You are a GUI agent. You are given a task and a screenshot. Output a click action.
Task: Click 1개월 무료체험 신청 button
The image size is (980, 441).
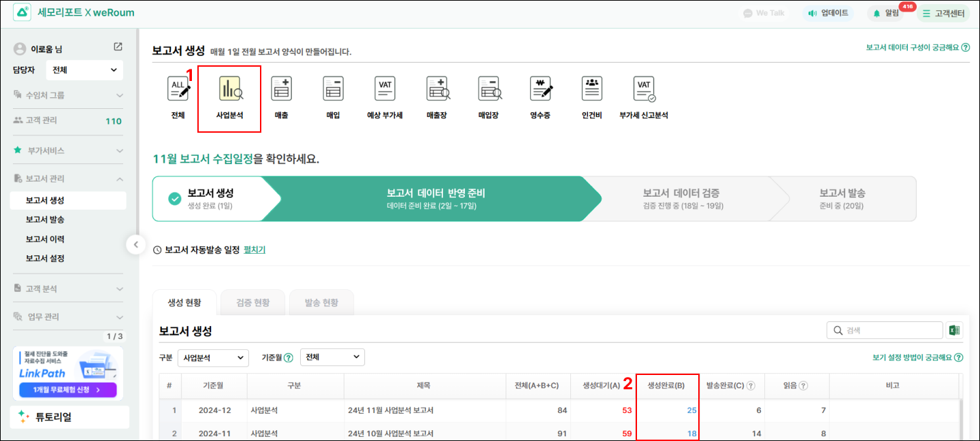68,390
